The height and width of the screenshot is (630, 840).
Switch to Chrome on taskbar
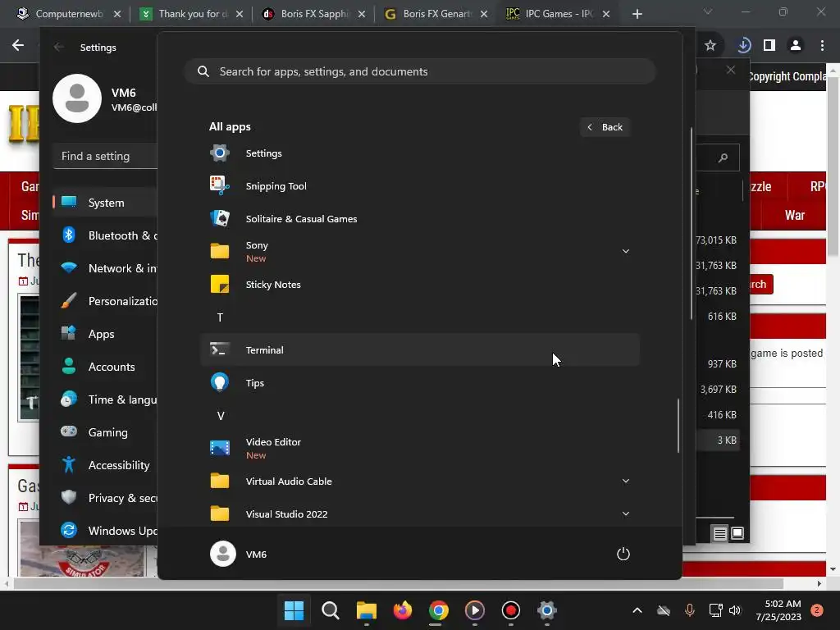tap(438, 610)
